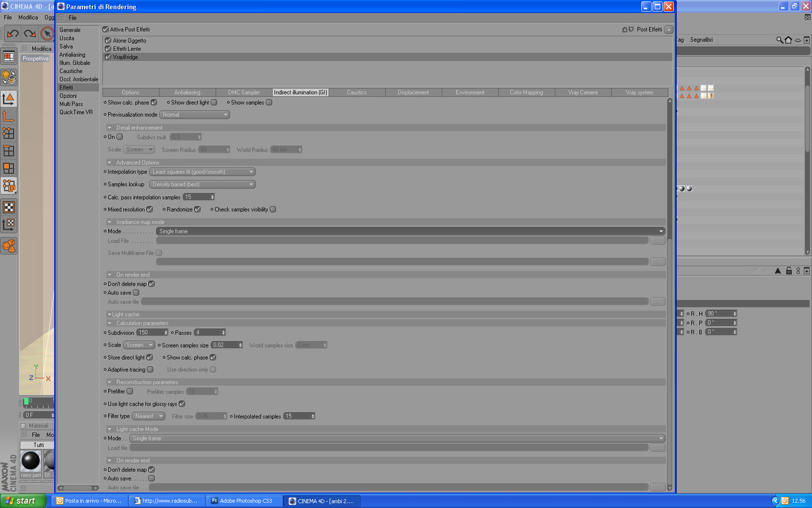Disable the Randomize checkbox
Image resolution: width=812 pixels, height=508 pixels.
tap(197, 209)
